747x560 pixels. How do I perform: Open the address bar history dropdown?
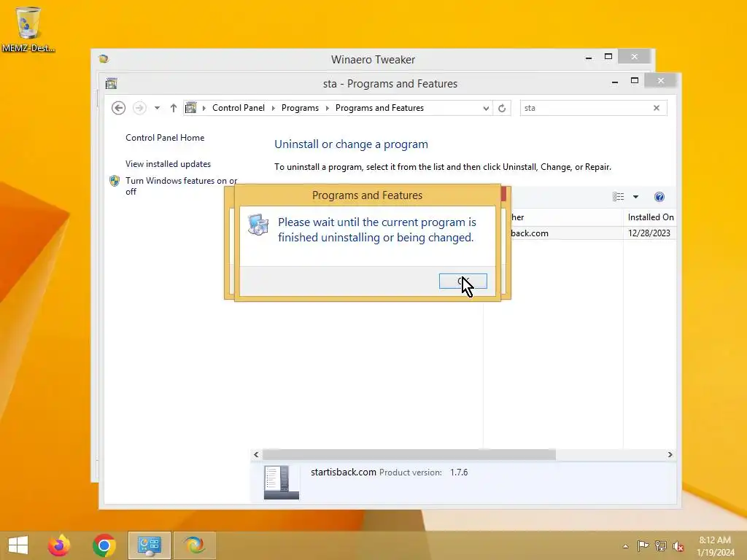point(485,108)
